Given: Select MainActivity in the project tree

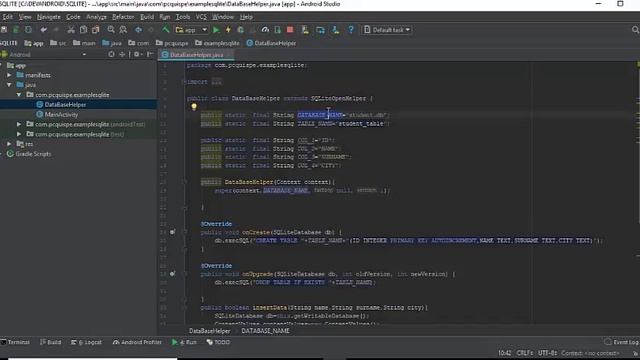Looking at the screenshot, I should coord(61,115).
